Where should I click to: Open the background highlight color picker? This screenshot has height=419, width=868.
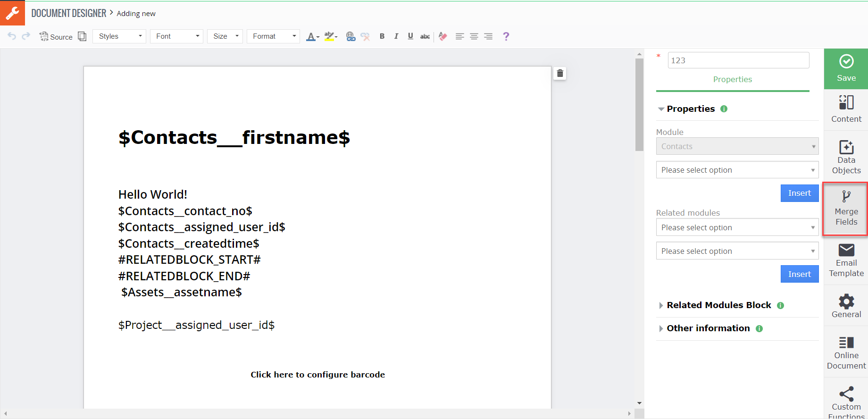[x=331, y=36]
